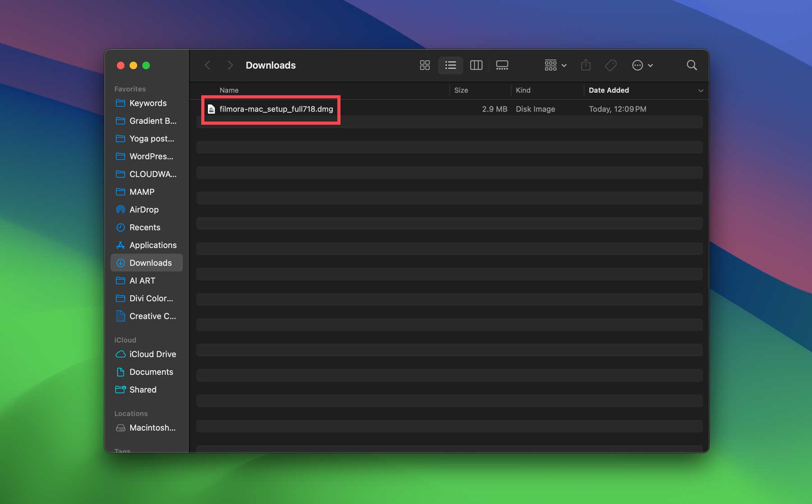The image size is (812, 504).
Task: Sort by the Name column header
Action: (229, 90)
